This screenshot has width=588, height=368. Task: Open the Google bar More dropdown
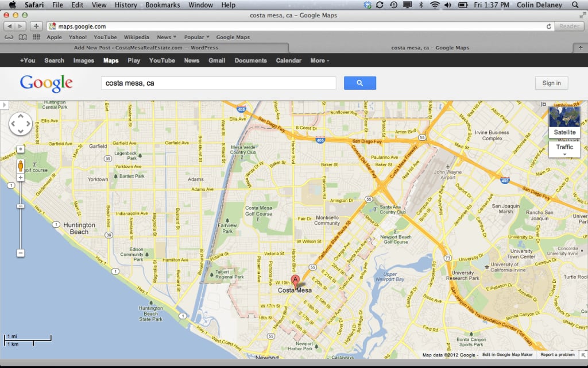pos(319,60)
